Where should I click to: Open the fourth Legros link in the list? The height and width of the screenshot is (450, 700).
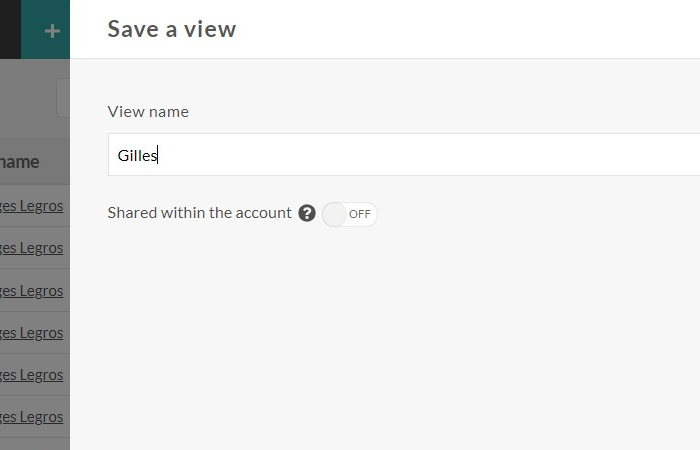32,333
